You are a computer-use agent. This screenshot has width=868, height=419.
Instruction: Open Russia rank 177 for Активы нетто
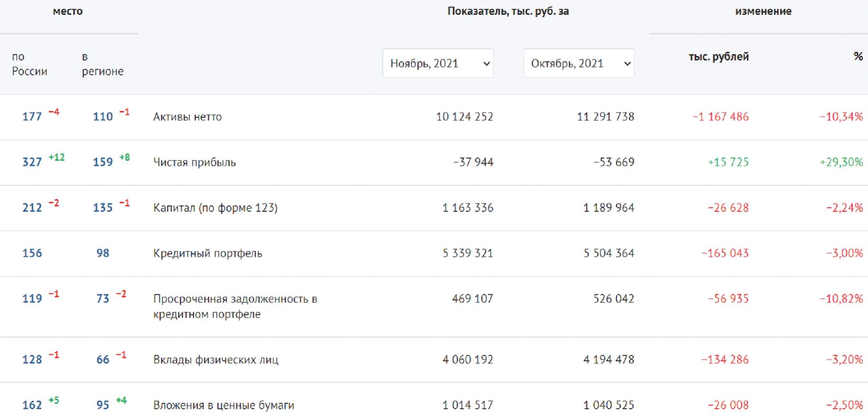(x=32, y=117)
